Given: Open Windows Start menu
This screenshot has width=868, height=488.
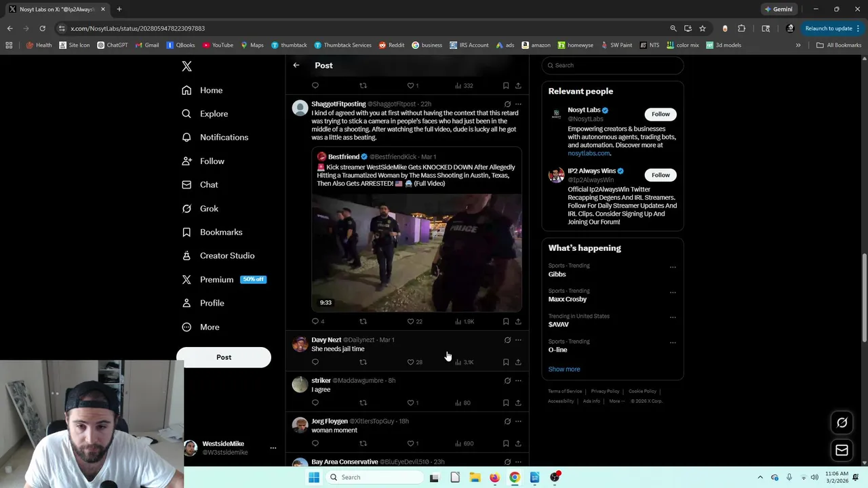Looking at the screenshot, I should tap(313, 477).
